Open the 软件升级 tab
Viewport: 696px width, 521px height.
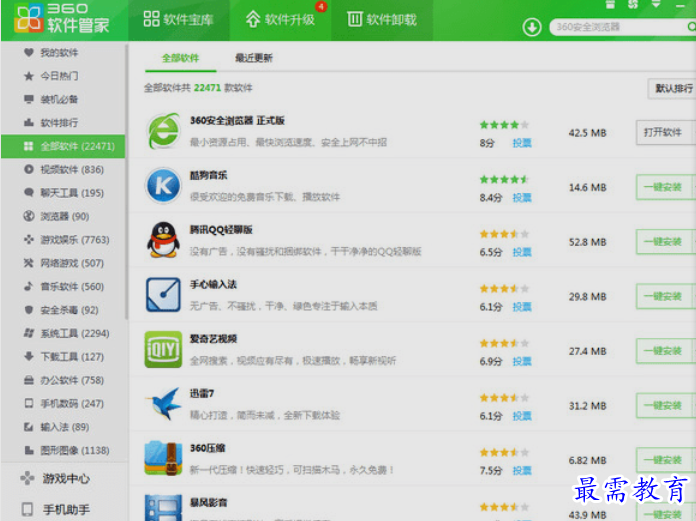pyautogui.click(x=280, y=20)
